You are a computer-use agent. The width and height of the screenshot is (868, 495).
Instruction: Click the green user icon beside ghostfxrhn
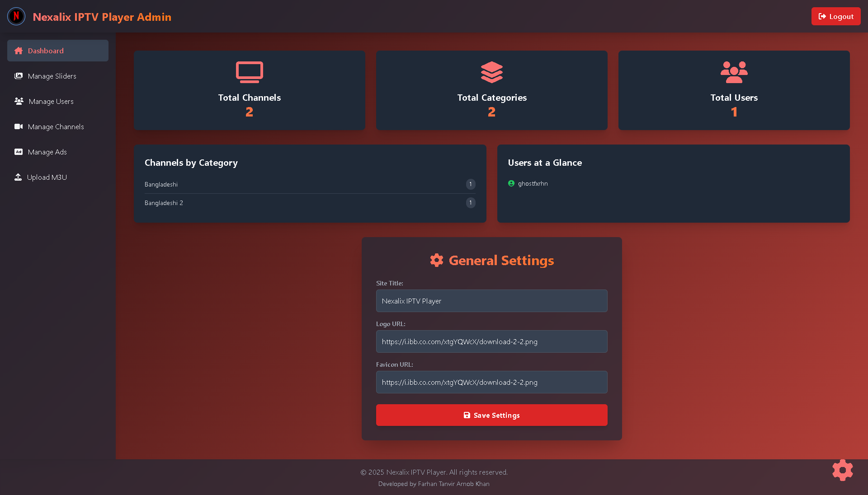(x=511, y=183)
